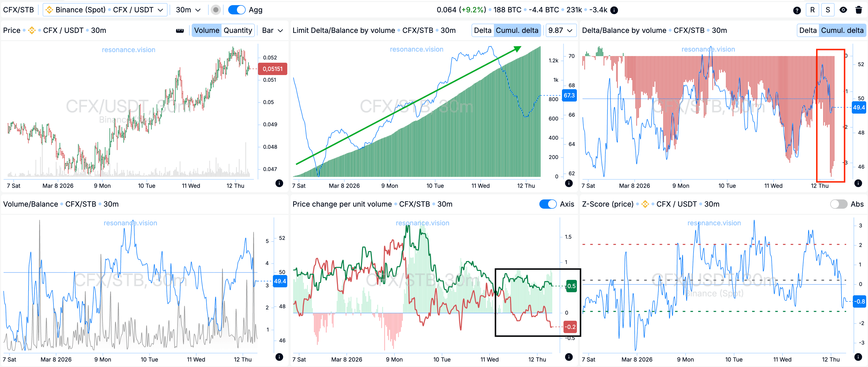Open the 9.87 value dropdown

click(560, 30)
